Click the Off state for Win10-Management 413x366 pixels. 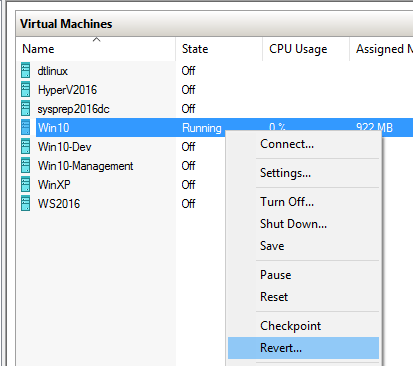[x=188, y=166]
